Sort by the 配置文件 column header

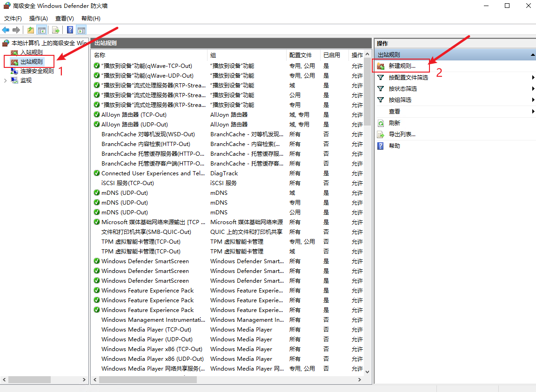pyautogui.click(x=303, y=55)
